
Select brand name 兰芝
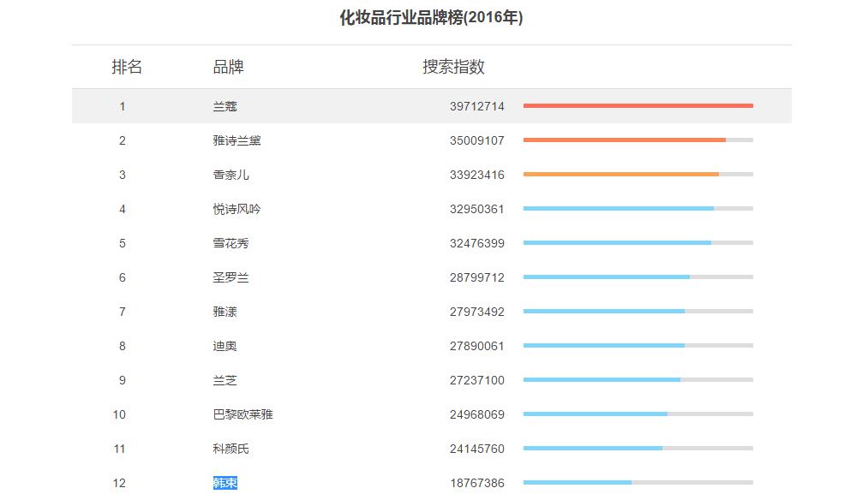point(224,380)
